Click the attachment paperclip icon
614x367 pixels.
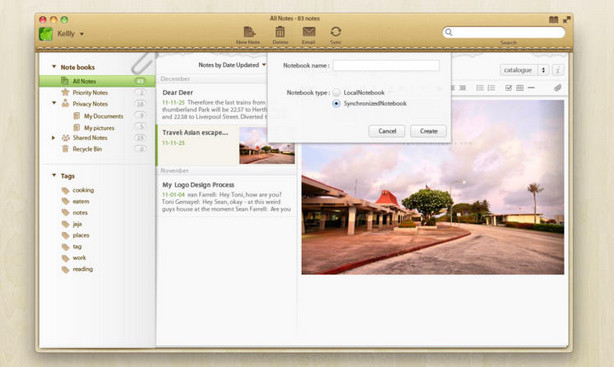point(558,88)
